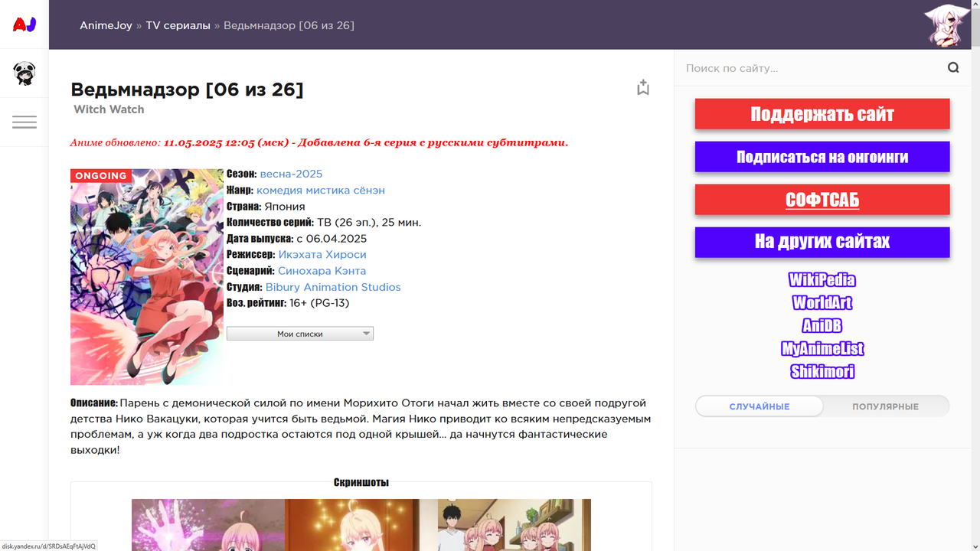Open director Икэхата Хироси link
This screenshot has width=980, height=551.
322,254
